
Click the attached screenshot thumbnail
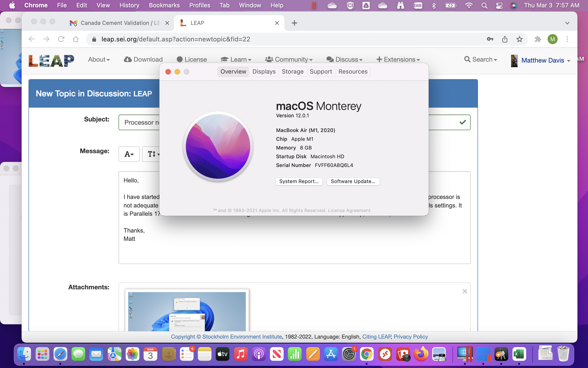(x=187, y=310)
